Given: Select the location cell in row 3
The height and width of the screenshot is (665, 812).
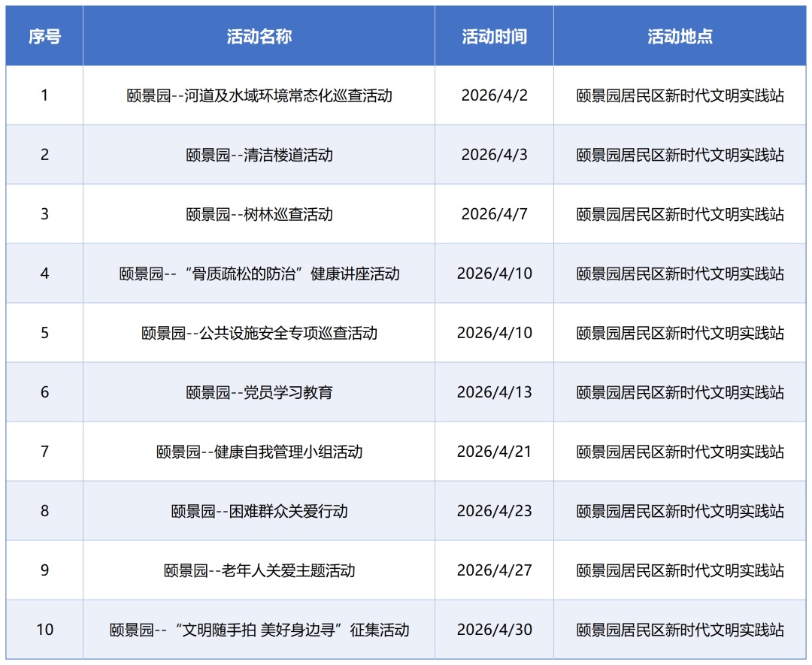Looking at the screenshot, I should pos(680,213).
